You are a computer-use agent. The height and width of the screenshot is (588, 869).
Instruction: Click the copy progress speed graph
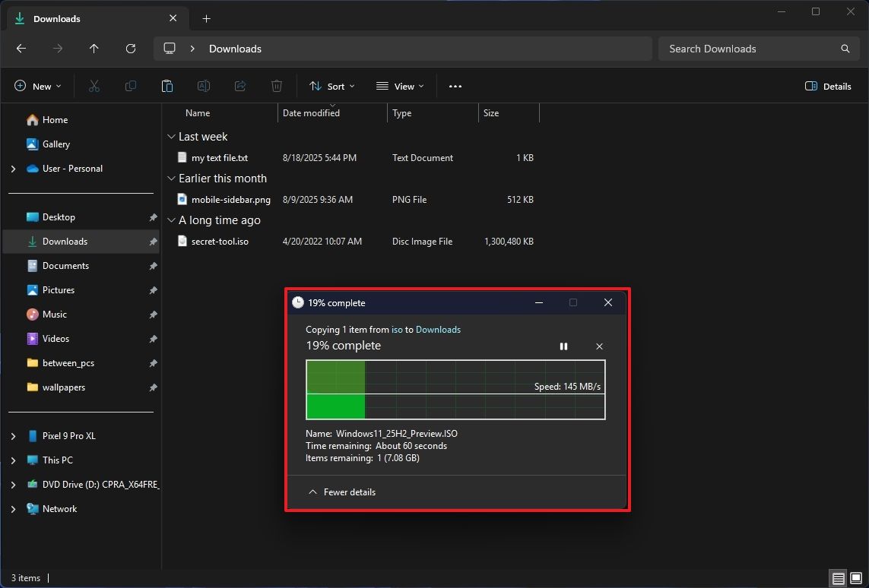tap(455, 390)
